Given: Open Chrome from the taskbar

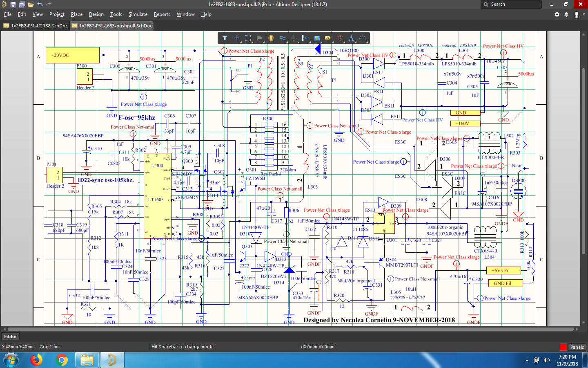Looking at the screenshot, I should click(x=62, y=360).
